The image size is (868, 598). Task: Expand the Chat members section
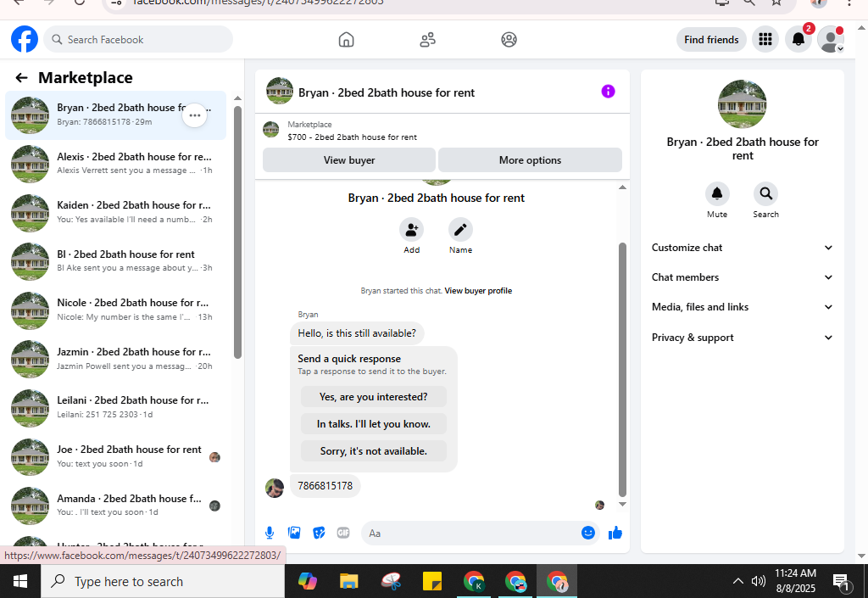click(x=742, y=277)
